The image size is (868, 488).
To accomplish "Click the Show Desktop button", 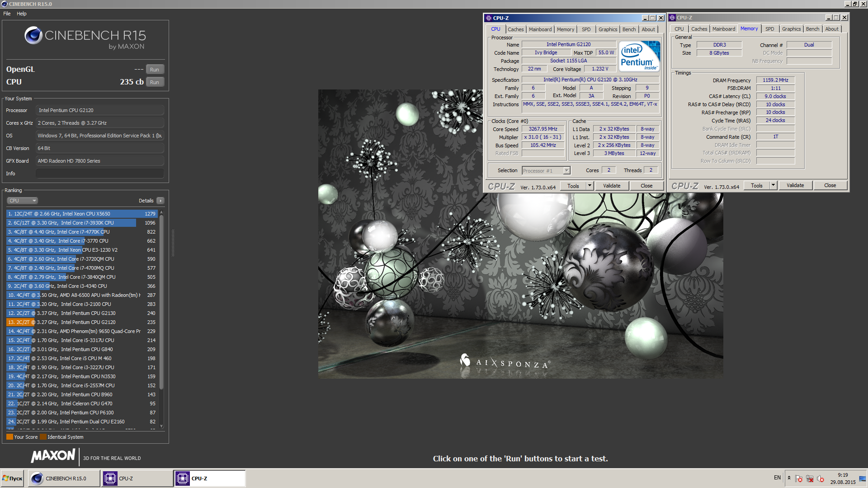I will pyautogui.click(x=863, y=479).
